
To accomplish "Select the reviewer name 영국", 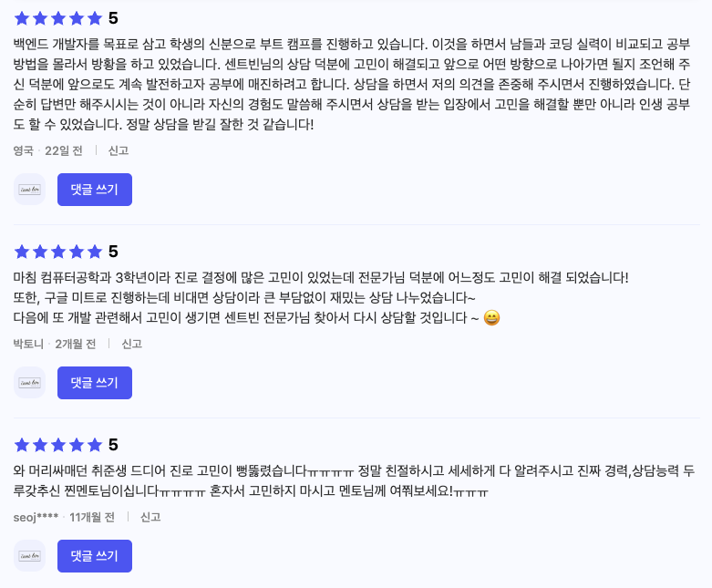I will 23,150.
